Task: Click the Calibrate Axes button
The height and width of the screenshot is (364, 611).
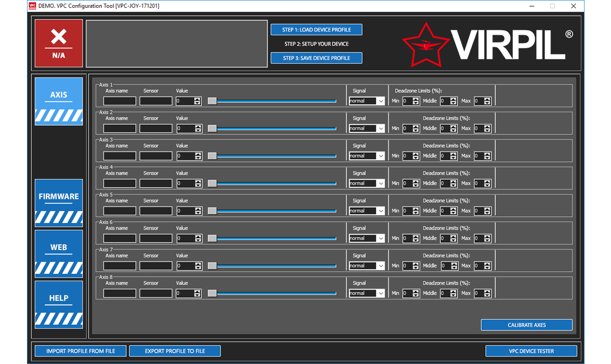Action: point(526,325)
